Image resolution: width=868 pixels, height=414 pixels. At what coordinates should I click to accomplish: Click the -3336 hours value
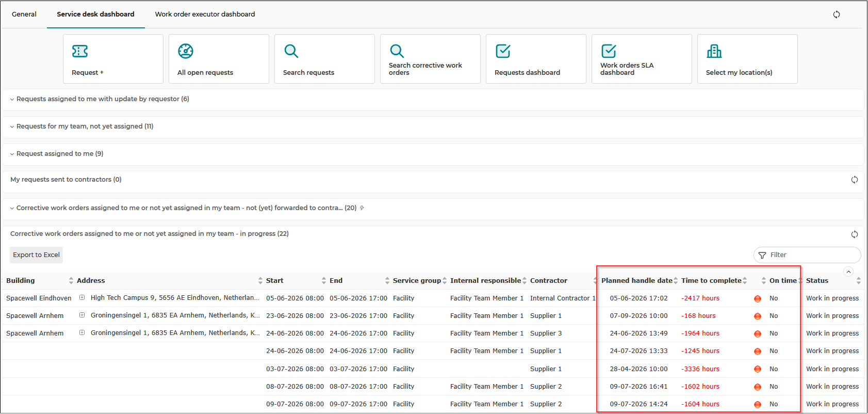700,369
